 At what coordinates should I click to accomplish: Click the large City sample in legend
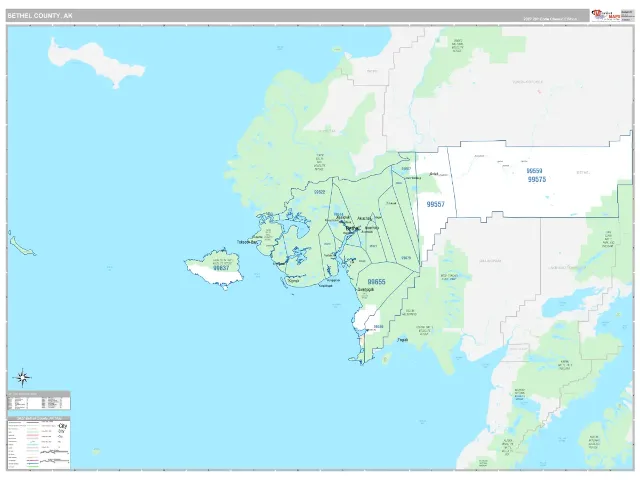tap(63, 426)
